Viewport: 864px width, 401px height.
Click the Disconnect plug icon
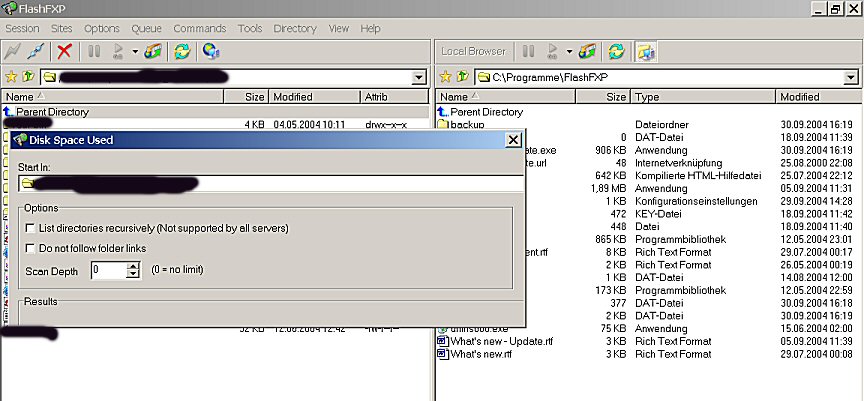37,51
